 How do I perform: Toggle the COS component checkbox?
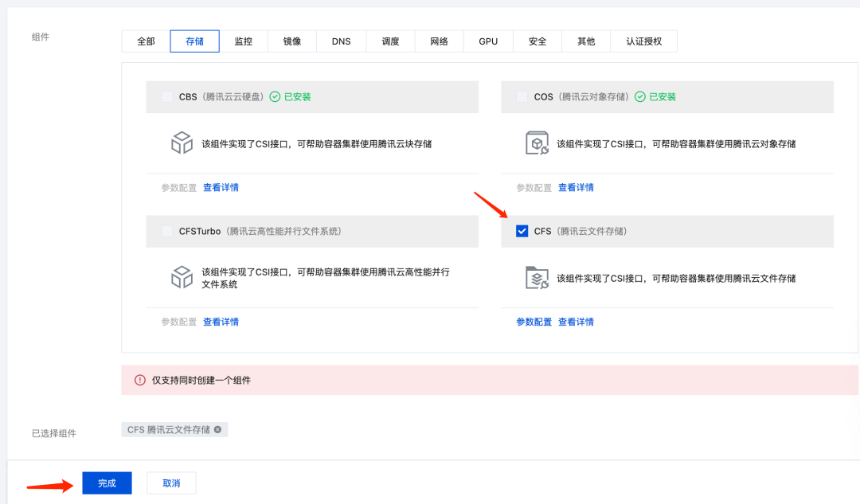[x=522, y=96]
